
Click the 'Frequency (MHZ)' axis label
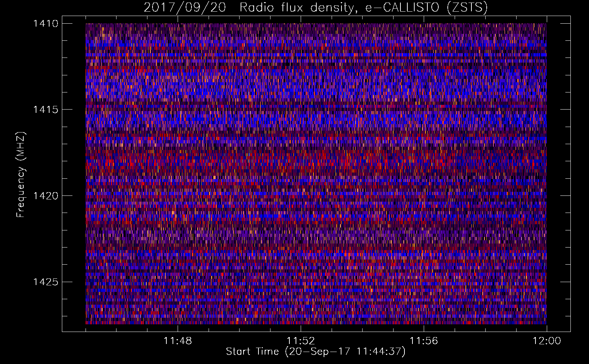[21, 175]
